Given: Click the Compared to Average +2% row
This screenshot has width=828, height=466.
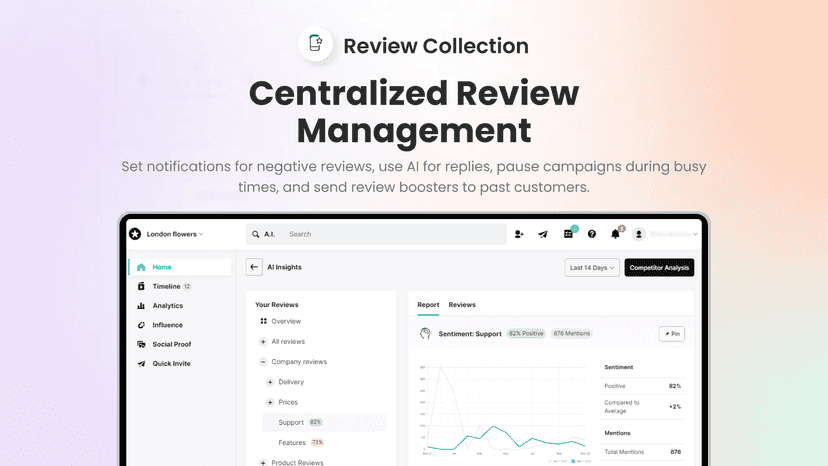Looking at the screenshot, I should 643,407.
